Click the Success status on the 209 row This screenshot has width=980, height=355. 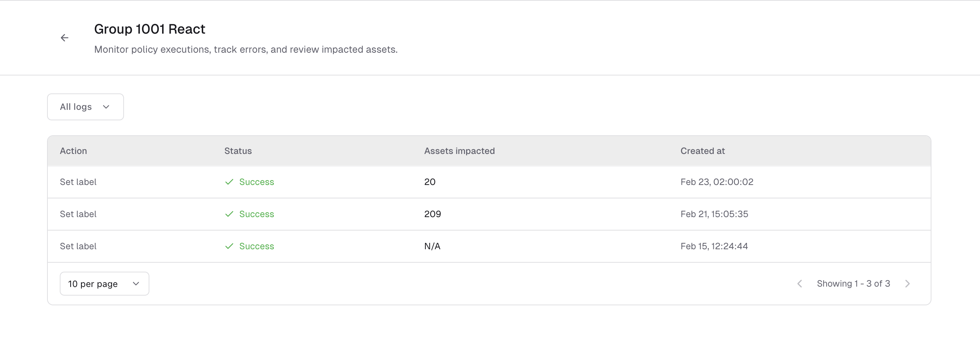coord(257,214)
